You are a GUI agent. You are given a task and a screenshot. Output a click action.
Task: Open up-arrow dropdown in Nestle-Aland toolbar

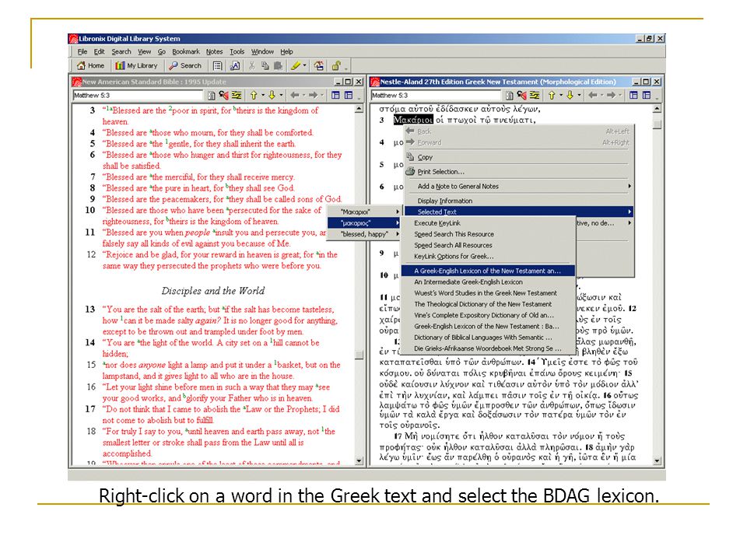click(561, 95)
